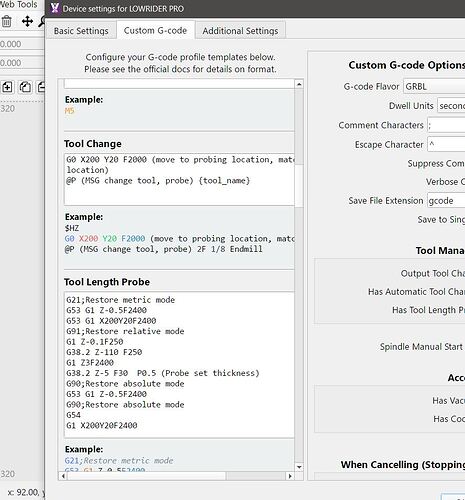Click the overlapping-pages duplicate icon
The width and height of the screenshot is (465, 500).
(x=25, y=87)
